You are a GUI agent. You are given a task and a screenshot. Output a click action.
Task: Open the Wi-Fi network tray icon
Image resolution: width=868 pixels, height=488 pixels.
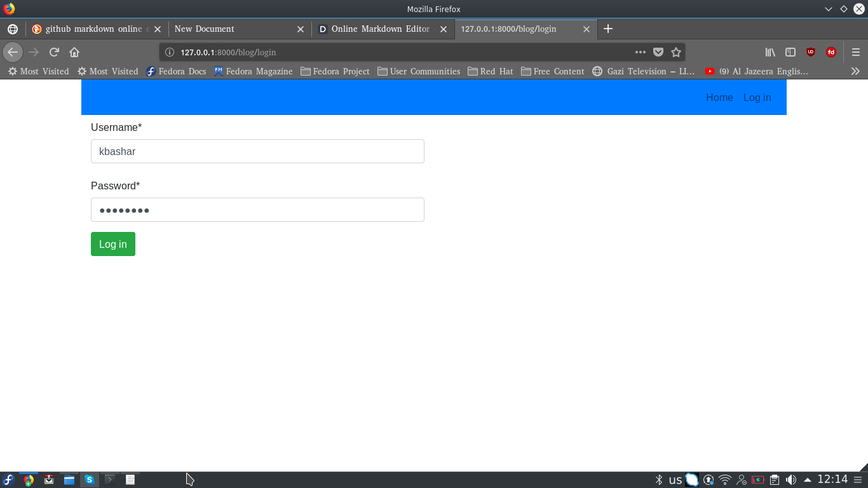click(x=725, y=480)
